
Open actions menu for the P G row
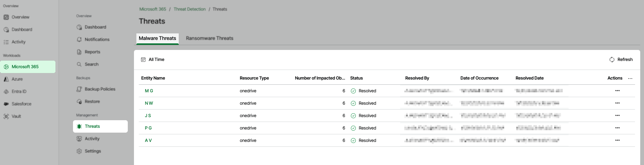pos(617,128)
